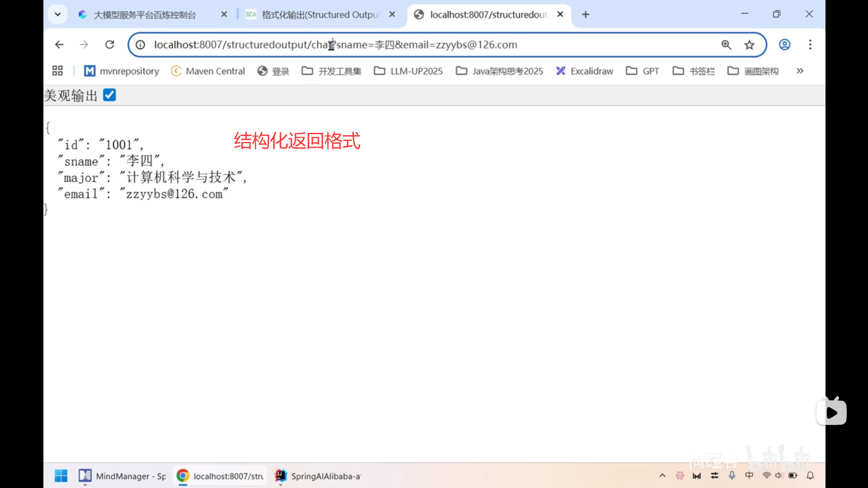Restore down the Chrome window
The height and width of the screenshot is (488, 868).
click(777, 14)
